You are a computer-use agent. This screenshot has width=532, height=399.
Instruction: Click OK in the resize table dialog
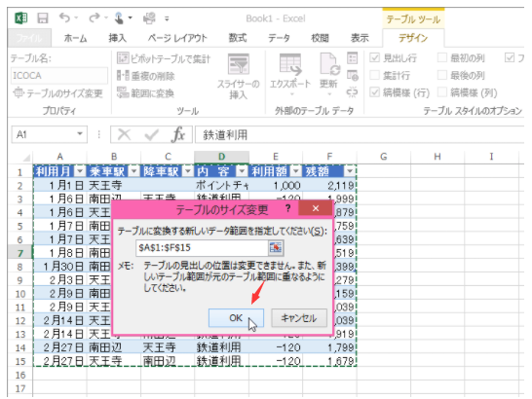[x=236, y=318]
